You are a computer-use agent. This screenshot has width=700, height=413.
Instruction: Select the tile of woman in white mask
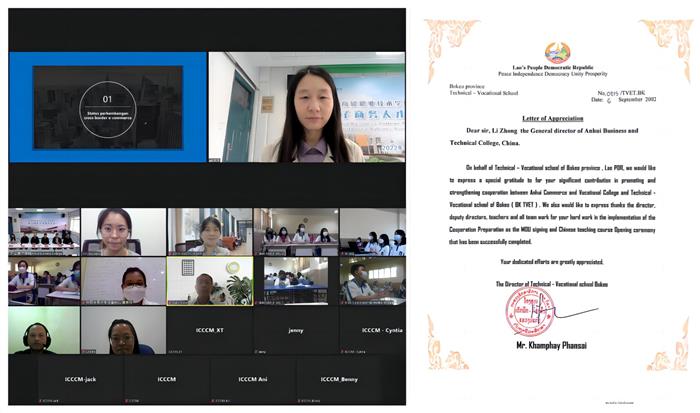pos(123,281)
